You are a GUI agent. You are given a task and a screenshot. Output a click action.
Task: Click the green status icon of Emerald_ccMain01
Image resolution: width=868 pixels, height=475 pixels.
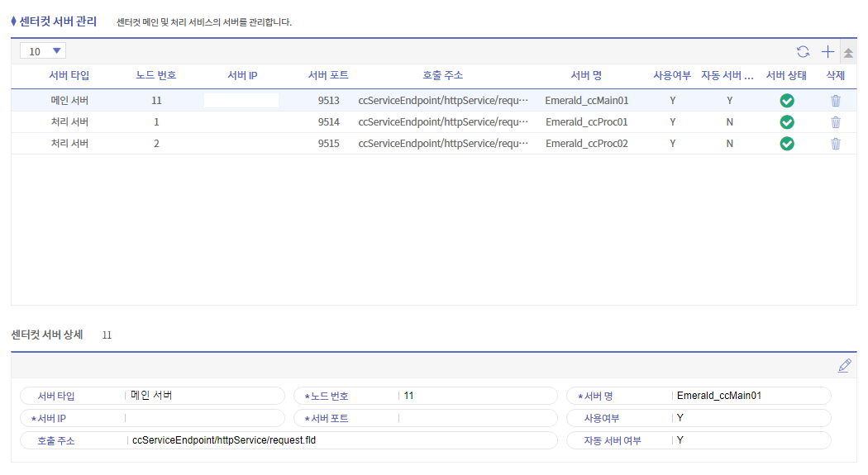(787, 101)
